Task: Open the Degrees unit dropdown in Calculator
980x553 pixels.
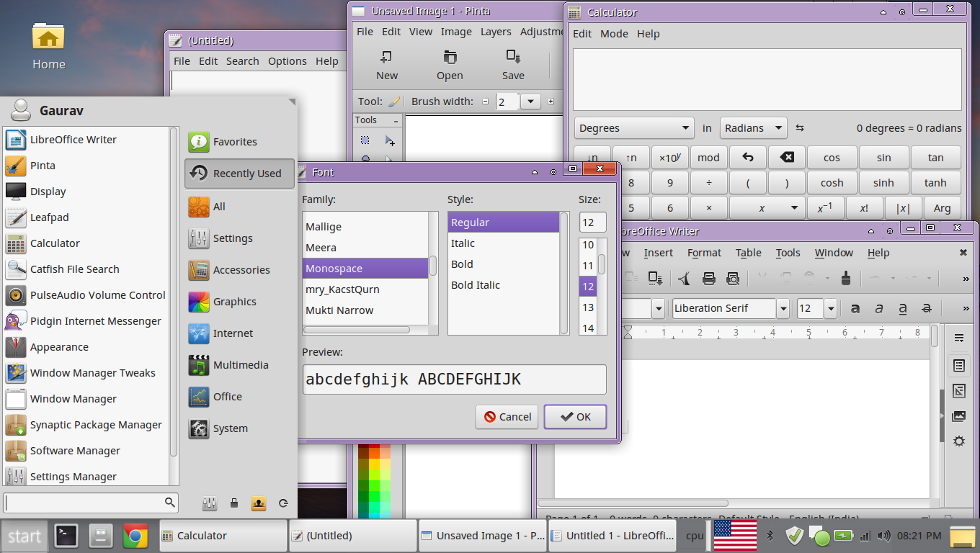Action: click(x=634, y=128)
